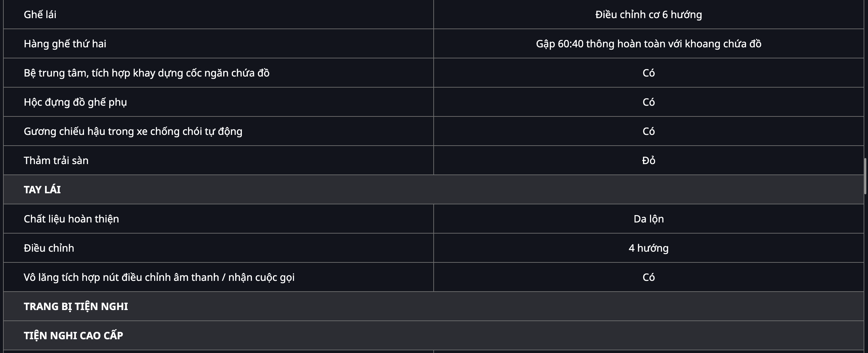The image size is (868, 353).
Task: Click the 'Ghế lái' row label
Action: point(40,14)
